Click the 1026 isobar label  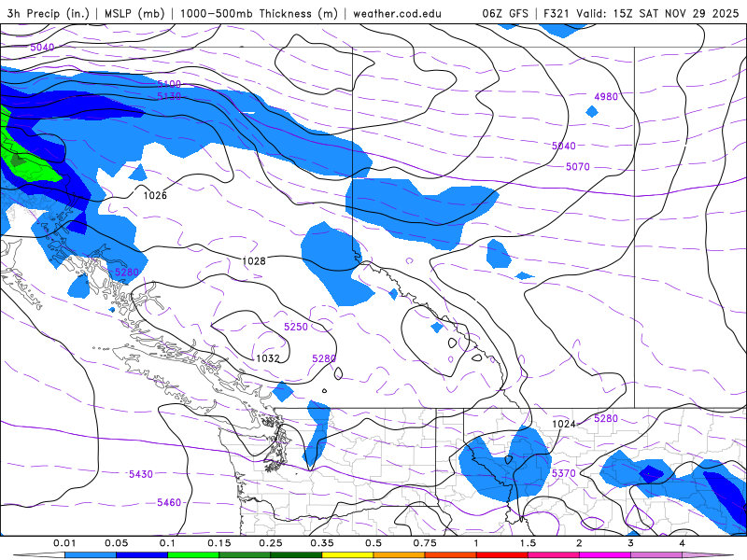(155, 195)
